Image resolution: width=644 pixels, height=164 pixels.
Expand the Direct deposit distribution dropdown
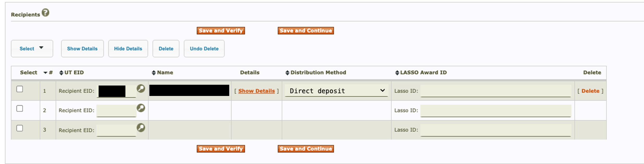coord(336,91)
